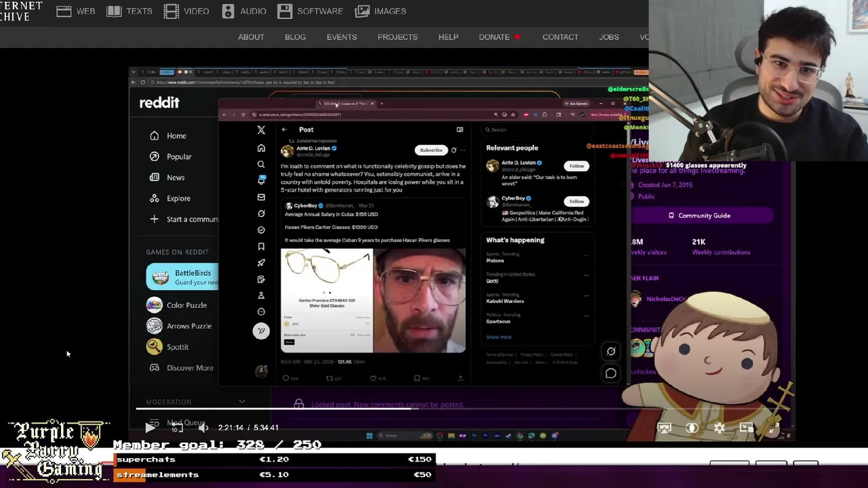Select Popular in reddit sidebar
This screenshot has width=868, height=488.
pos(179,157)
